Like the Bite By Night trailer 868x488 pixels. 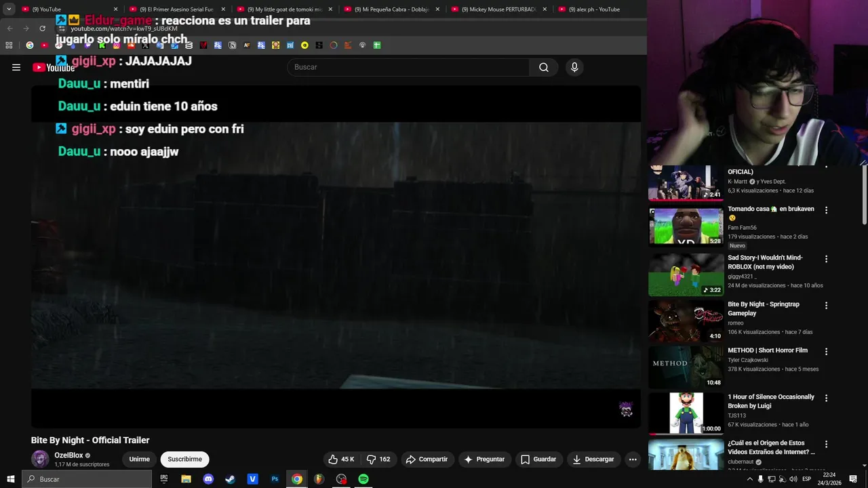(x=341, y=459)
